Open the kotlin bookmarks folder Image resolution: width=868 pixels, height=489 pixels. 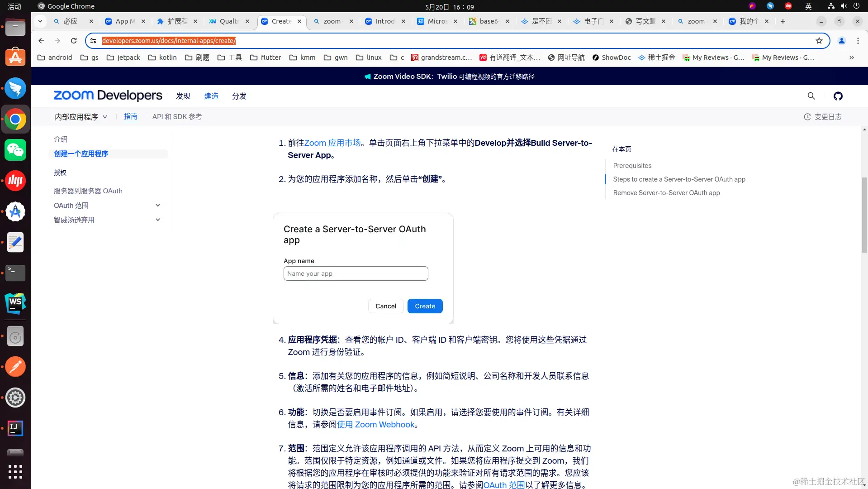tap(162, 58)
